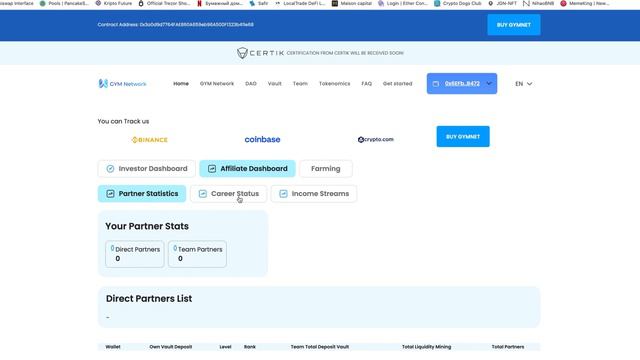Open the Get started nav item
This screenshot has height=360, width=640.
point(397,84)
